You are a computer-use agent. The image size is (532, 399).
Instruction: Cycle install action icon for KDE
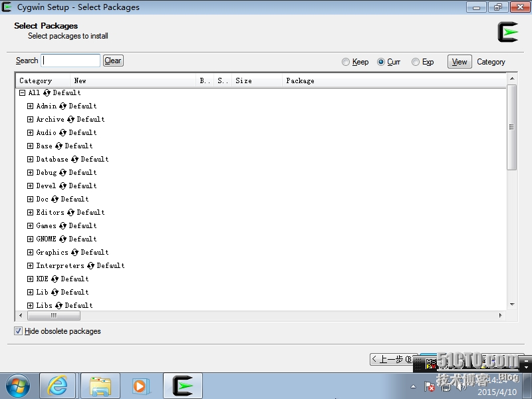[55, 279]
